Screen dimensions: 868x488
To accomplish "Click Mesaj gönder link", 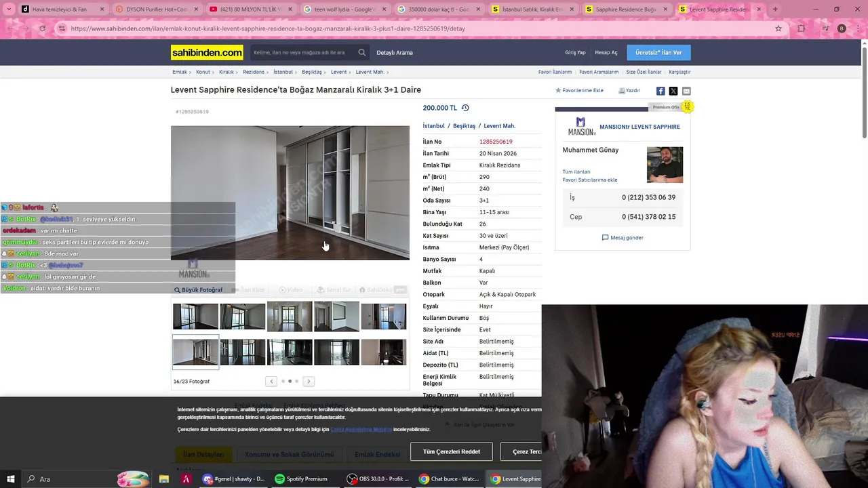I will click(x=623, y=238).
